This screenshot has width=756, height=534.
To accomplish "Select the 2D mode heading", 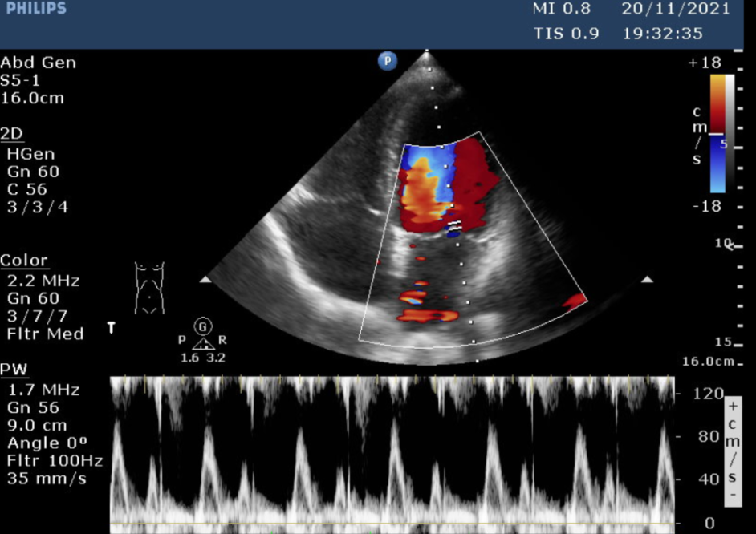I will (x=12, y=133).
